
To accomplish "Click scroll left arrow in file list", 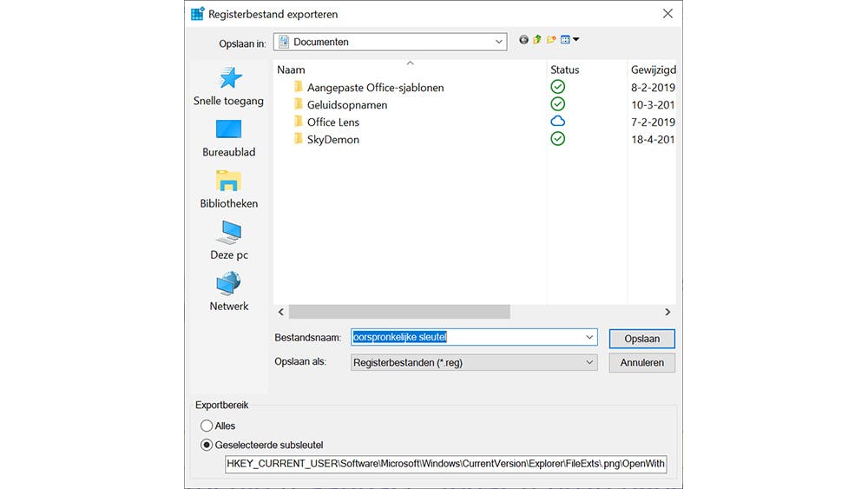I will tap(281, 312).
